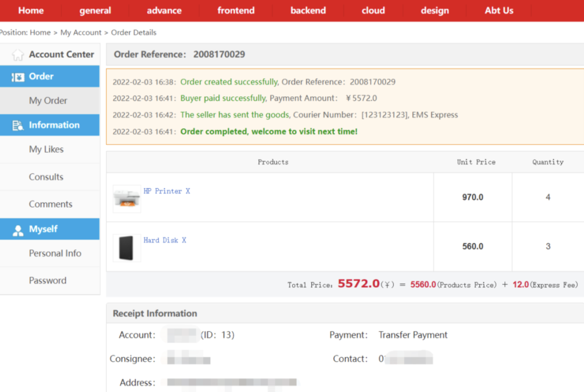Select the cloud navigation tab
This screenshot has height=392, width=584.
click(x=373, y=10)
